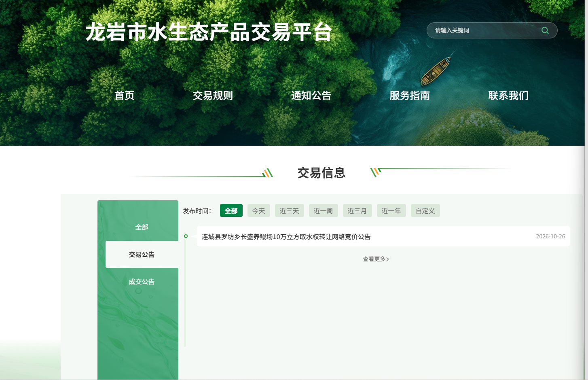Click the 交易信息 section heading

click(321, 173)
